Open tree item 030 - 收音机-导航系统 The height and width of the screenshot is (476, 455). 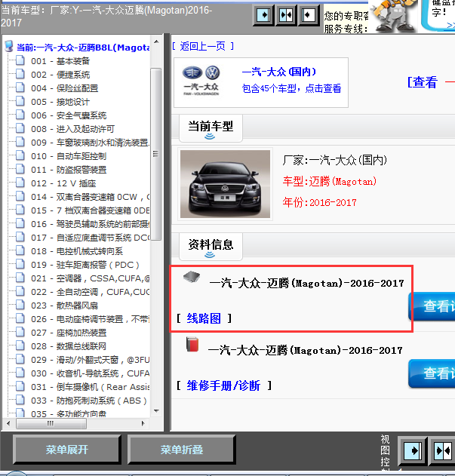pos(91,373)
